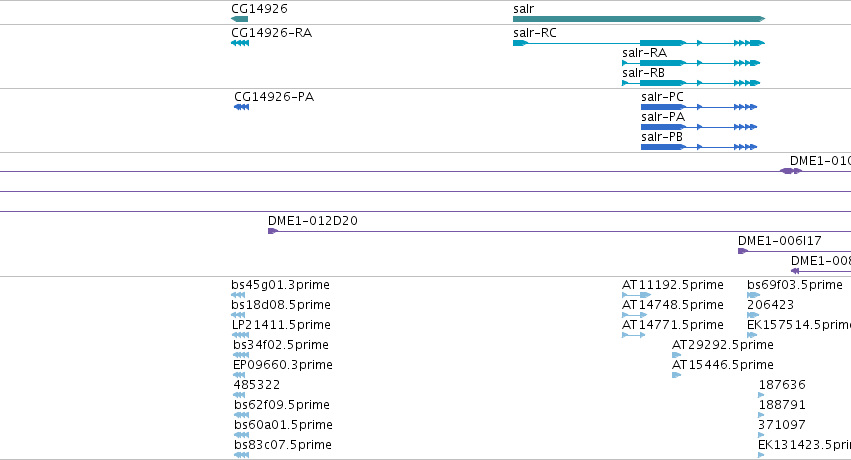Select the salr-PC protein feature

click(x=699, y=107)
